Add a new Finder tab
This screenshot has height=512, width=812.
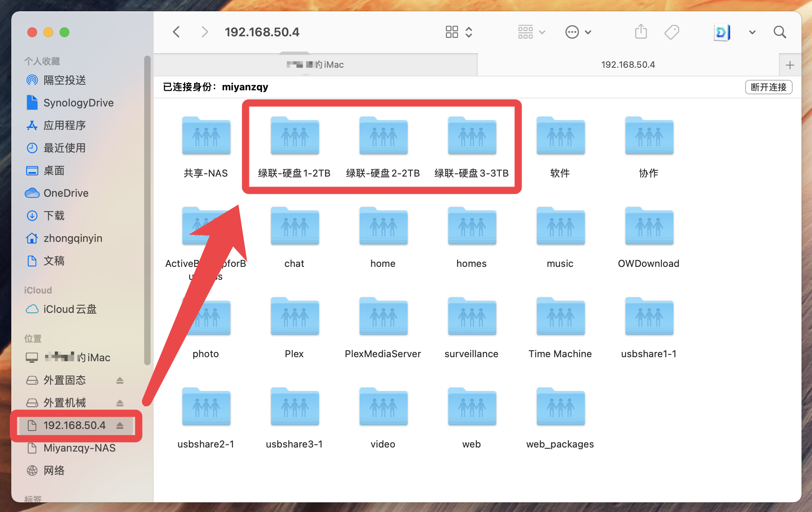click(790, 65)
